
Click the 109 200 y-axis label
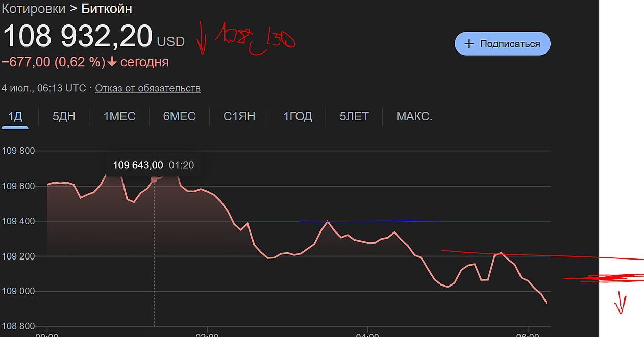[x=18, y=256]
